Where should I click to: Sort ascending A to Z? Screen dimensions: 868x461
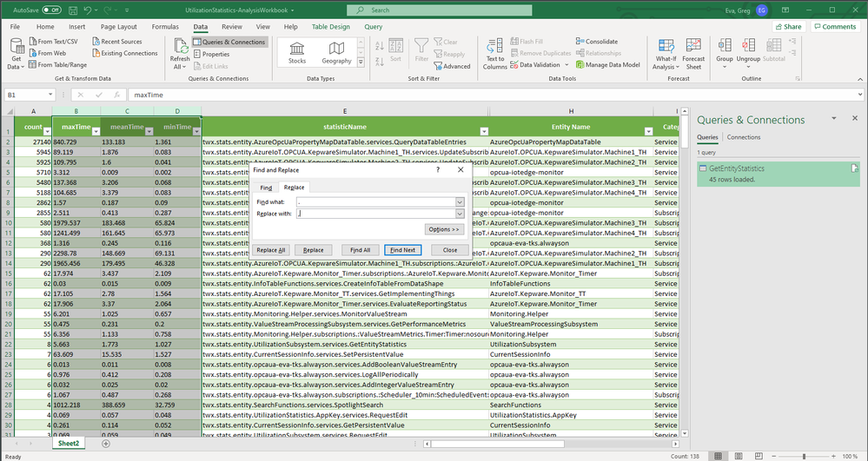point(380,47)
